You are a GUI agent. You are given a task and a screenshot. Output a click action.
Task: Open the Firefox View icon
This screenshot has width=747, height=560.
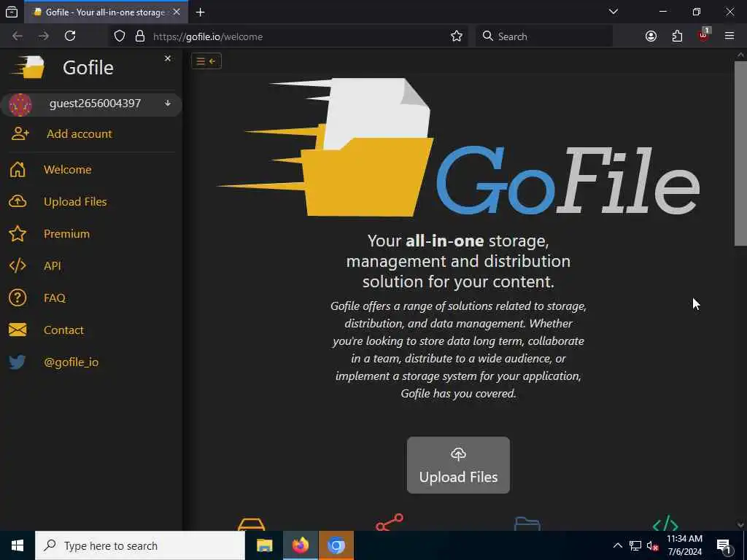[x=12, y=12]
